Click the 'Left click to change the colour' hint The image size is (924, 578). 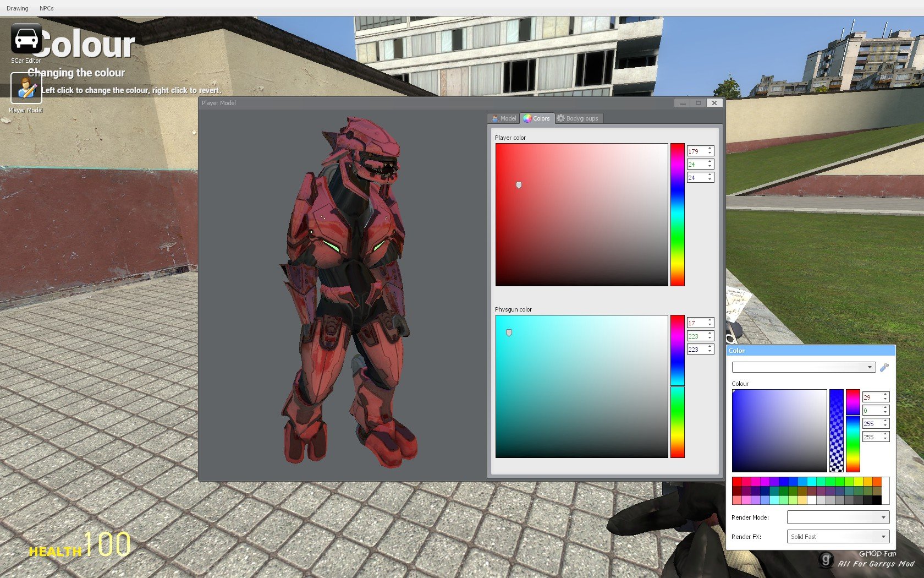click(x=132, y=90)
